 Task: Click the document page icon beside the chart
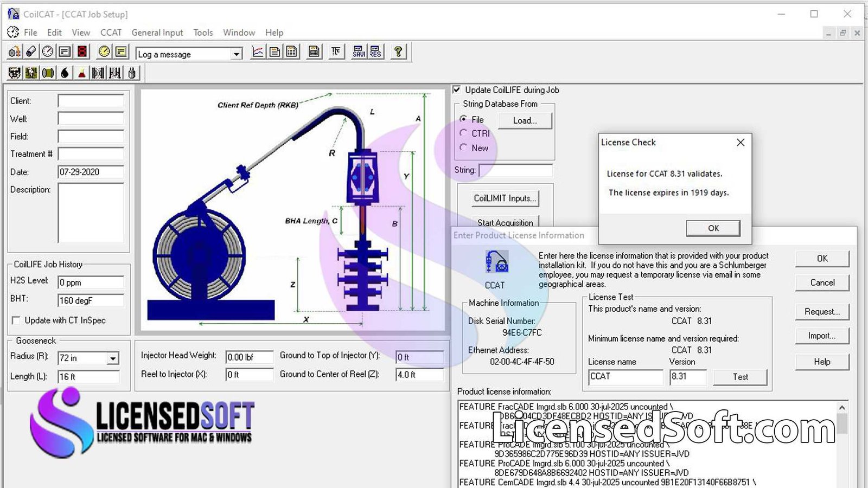point(275,52)
